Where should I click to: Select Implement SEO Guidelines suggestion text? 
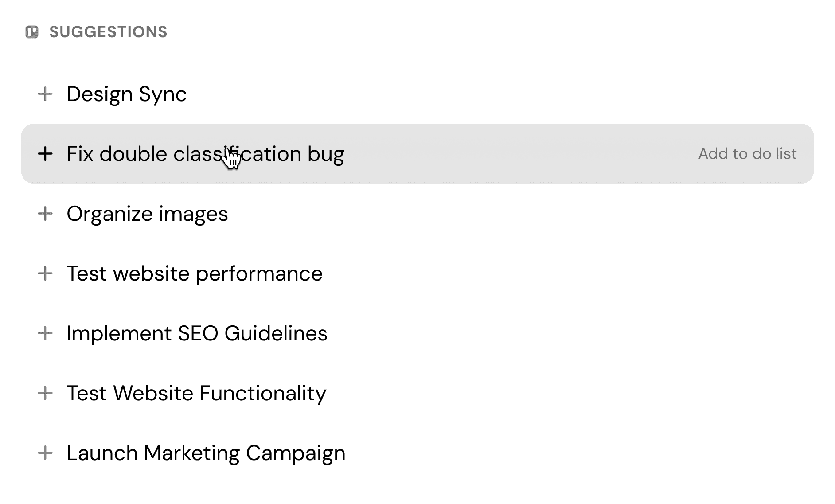[197, 333]
